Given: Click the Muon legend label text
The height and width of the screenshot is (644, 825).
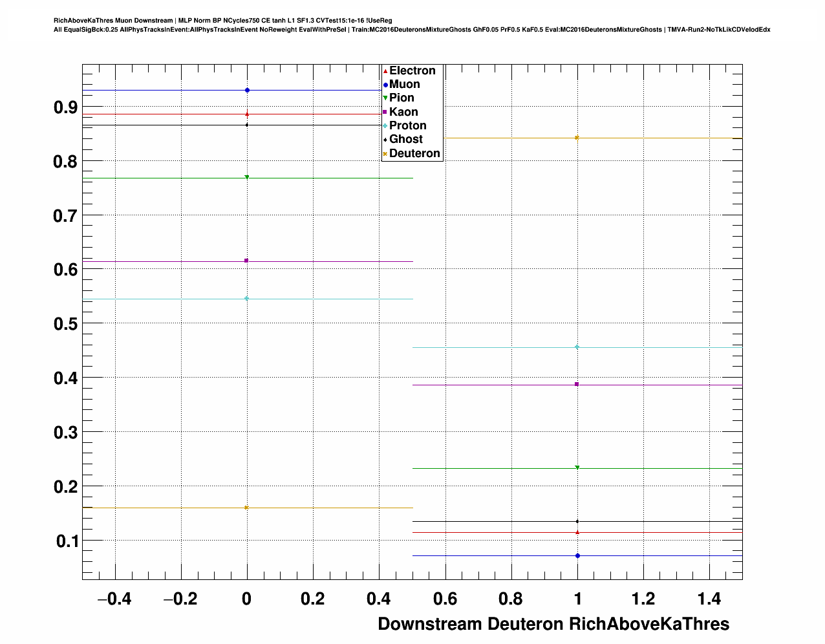Looking at the screenshot, I should pyautogui.click(x=405, y=85).
